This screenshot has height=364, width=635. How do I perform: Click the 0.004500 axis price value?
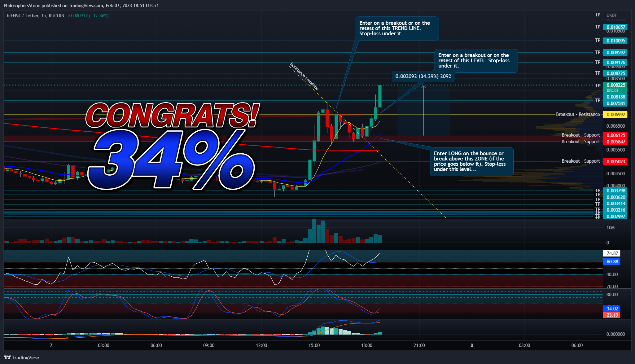point(615,173)
